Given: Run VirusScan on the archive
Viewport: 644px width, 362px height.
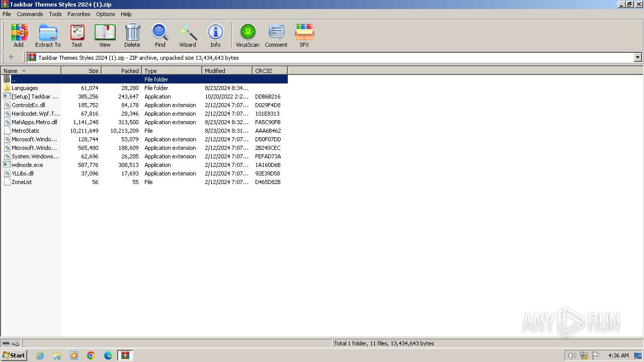Looking at the screenshot, I should point(248,35).
